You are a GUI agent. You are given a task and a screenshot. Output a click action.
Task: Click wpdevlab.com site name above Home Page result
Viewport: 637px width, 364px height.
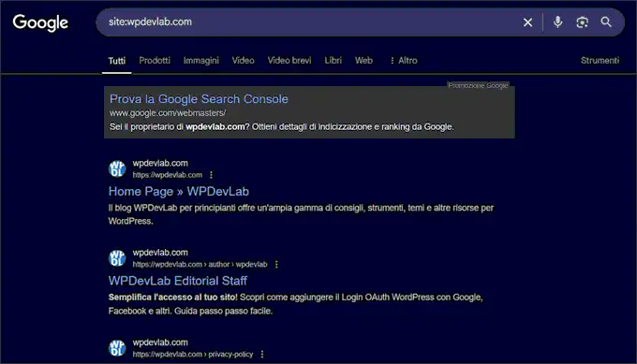click(160, 163)
